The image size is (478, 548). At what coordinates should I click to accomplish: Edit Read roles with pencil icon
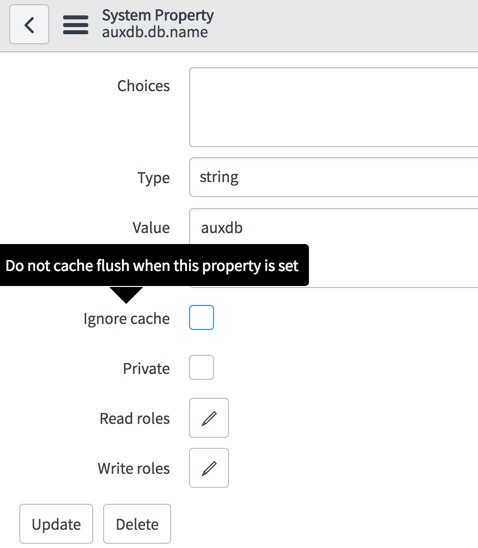[209, 418]
